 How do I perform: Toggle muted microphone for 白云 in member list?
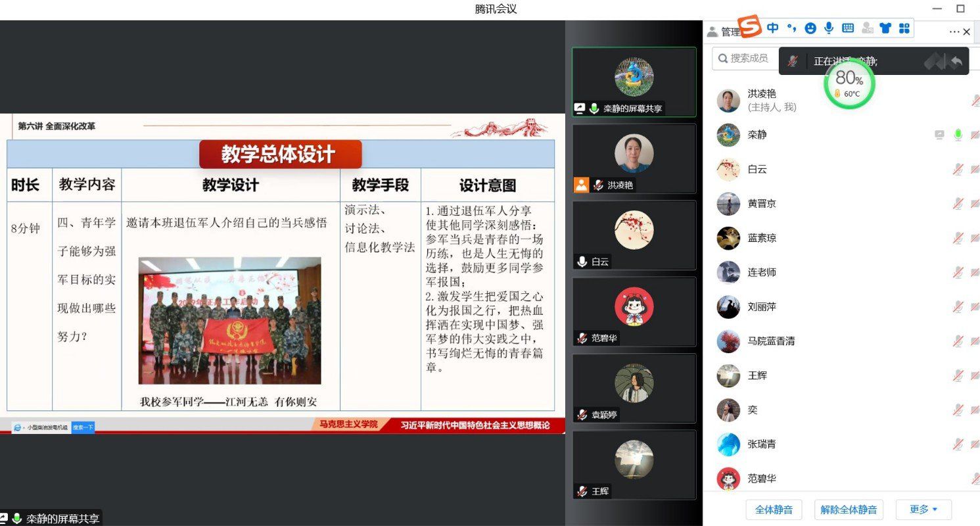point(958,170)
